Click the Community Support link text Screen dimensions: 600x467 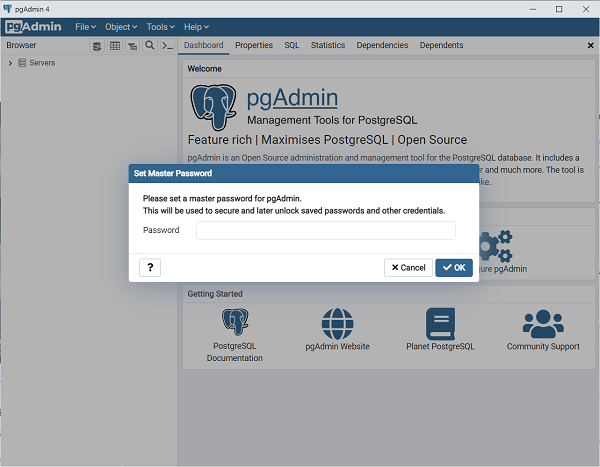point(543,346)
